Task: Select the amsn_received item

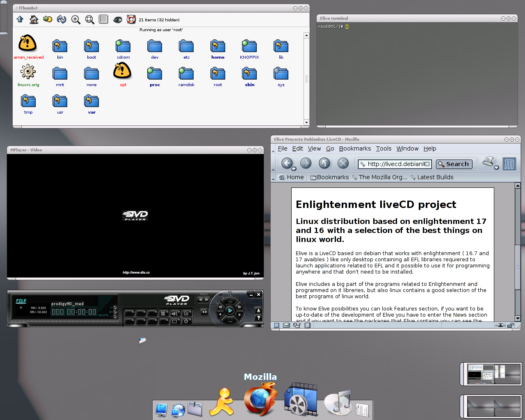Action: click(x=28, y=47)
